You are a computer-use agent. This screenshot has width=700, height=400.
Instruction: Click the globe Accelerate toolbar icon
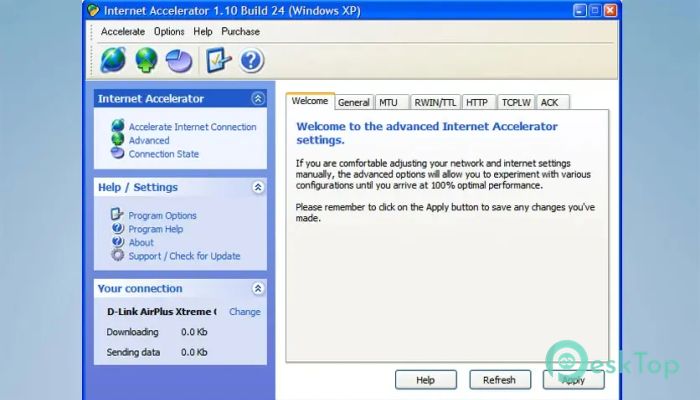pyautogui.click(x=113, y=60)
